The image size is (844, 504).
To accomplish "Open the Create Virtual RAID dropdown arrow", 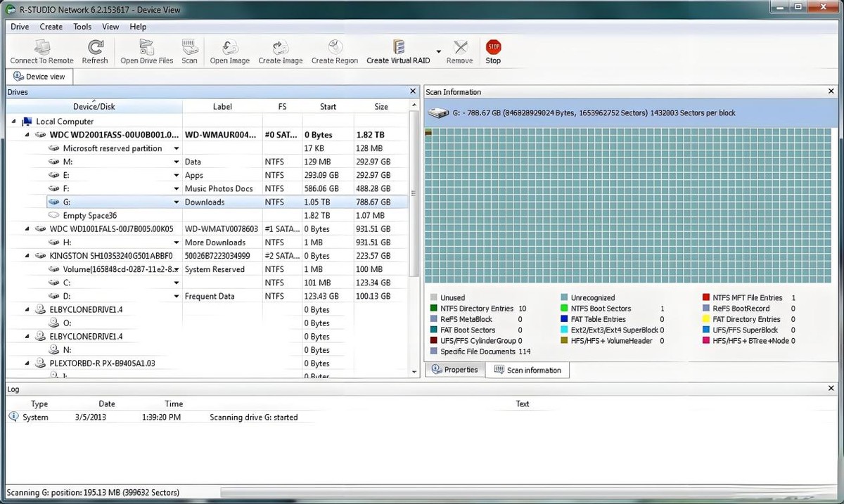I will (439, 51).
